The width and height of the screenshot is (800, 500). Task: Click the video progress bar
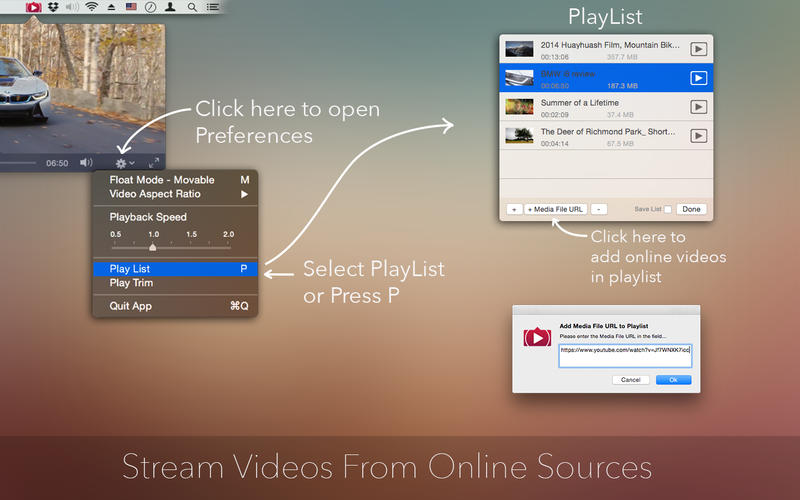(x=18, y=163)
